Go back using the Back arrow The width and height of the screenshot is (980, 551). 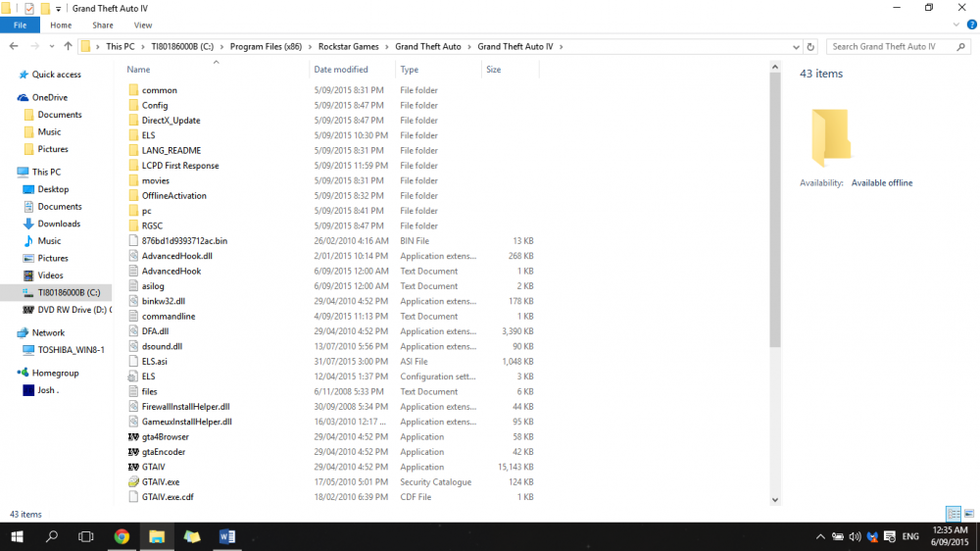[14, 46]
